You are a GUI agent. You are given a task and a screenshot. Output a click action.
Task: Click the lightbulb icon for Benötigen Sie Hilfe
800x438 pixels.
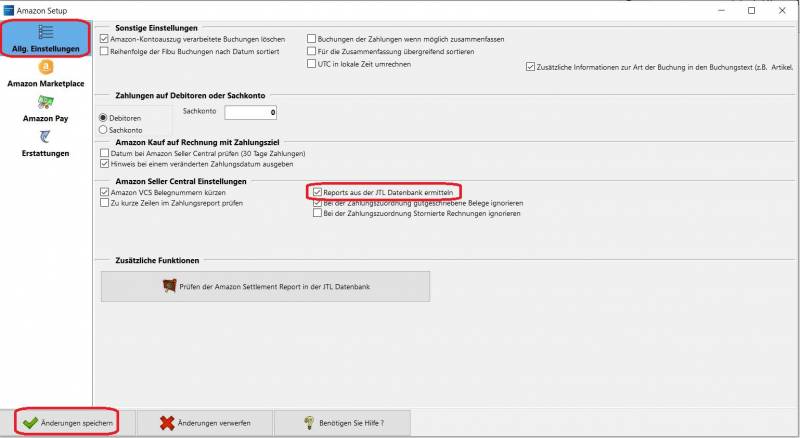tap(311, 423)
